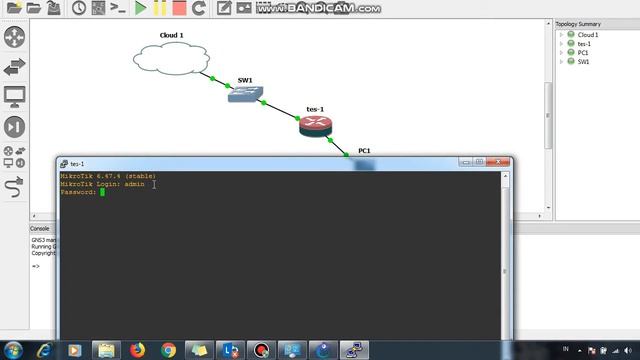Maximize the tes-1 terminal window
The image size is (640, 360).
click(x=479, y=162)
